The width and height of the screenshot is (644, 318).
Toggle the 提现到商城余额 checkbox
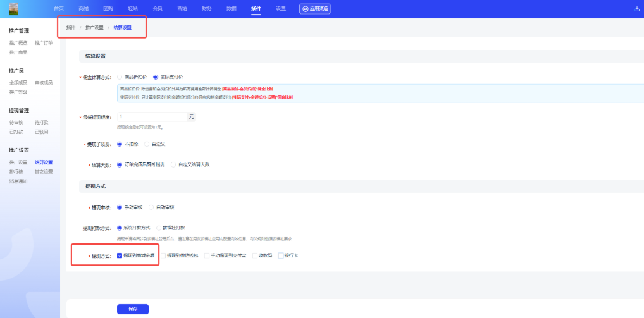point(120,255)
